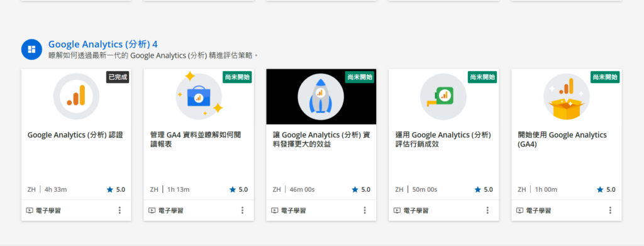The height and width of the screenshot is (246, 644).
Task: Click the 讓 Google Analytics 資料發揮更大的效益 title
Action: pyautogui.click(x=321, y=140)
